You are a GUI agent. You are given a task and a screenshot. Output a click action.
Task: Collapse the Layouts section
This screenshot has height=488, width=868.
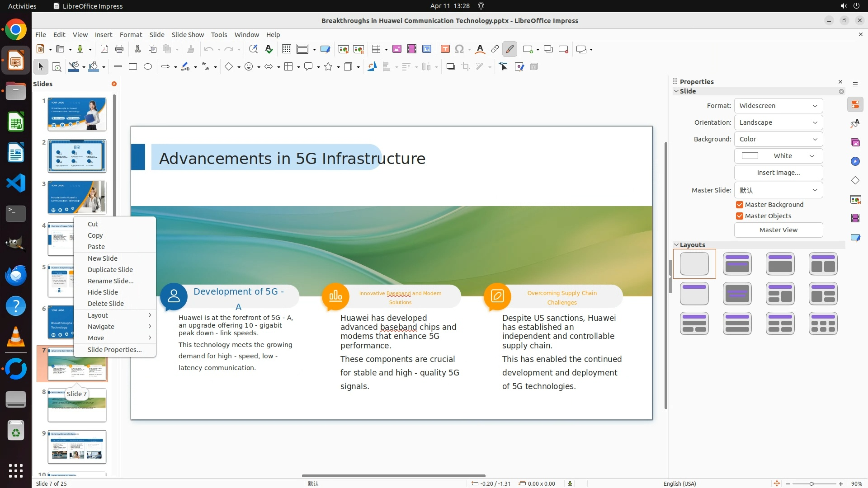pos(677,245)
